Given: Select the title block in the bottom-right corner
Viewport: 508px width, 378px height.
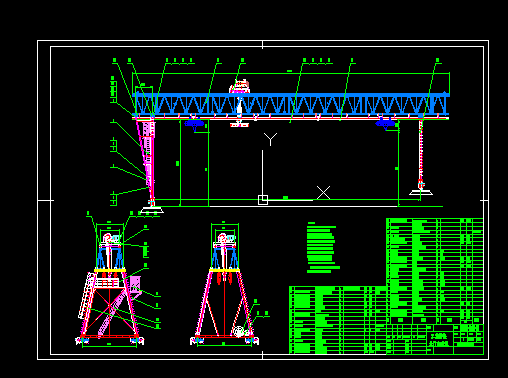Looking at the screenshot, I should pos(435,339).
